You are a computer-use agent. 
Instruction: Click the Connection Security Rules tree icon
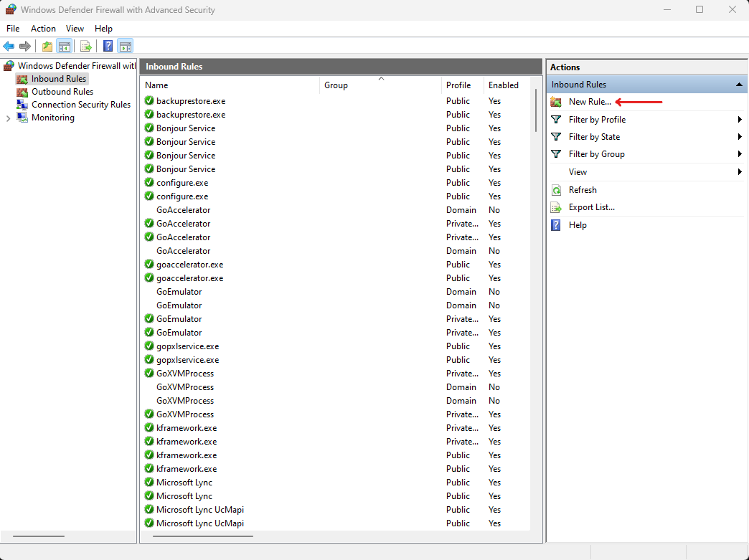pos(22,105)
